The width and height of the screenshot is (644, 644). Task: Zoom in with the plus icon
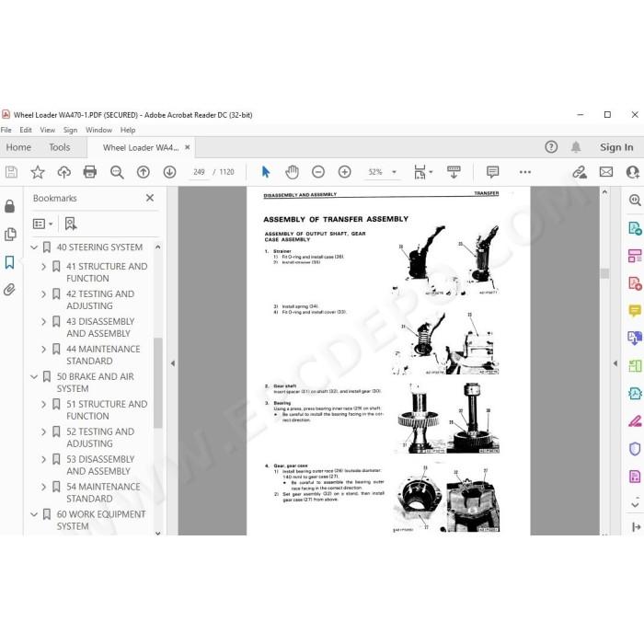click(x=345, y=172)
